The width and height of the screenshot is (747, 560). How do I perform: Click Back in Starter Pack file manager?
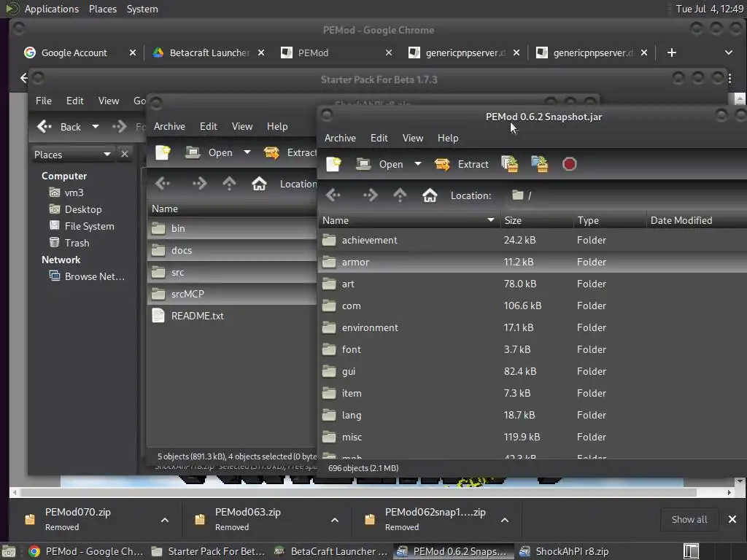59,127
